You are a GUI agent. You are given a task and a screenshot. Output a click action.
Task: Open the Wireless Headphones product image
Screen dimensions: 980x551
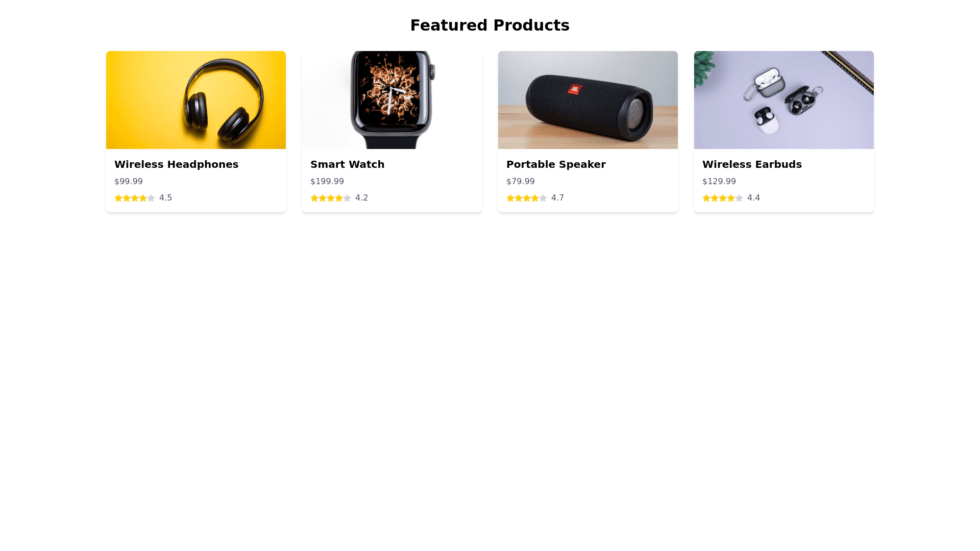point(196,100)
